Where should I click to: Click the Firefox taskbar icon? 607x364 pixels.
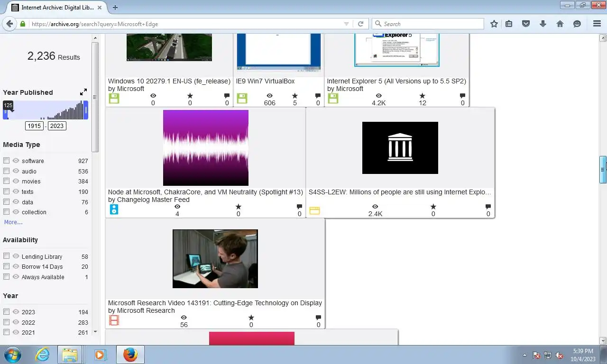pyautogui.click(x=130, y=355)
